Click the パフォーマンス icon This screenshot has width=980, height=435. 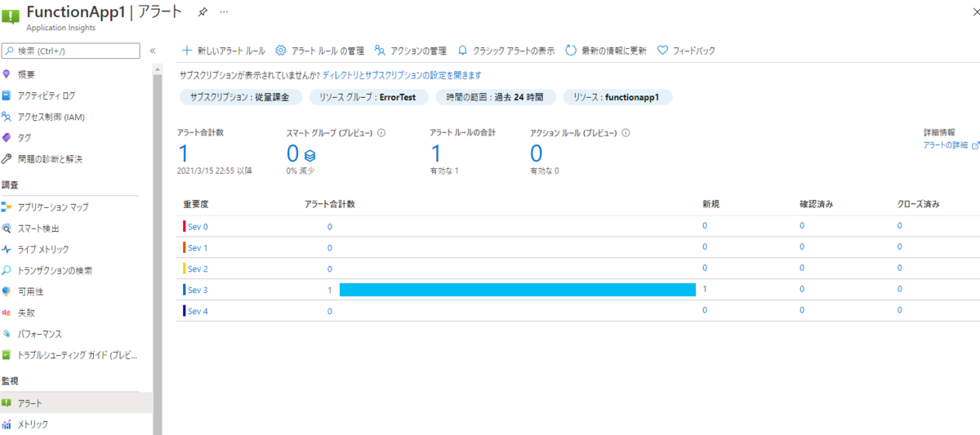[x=7, y=334]
